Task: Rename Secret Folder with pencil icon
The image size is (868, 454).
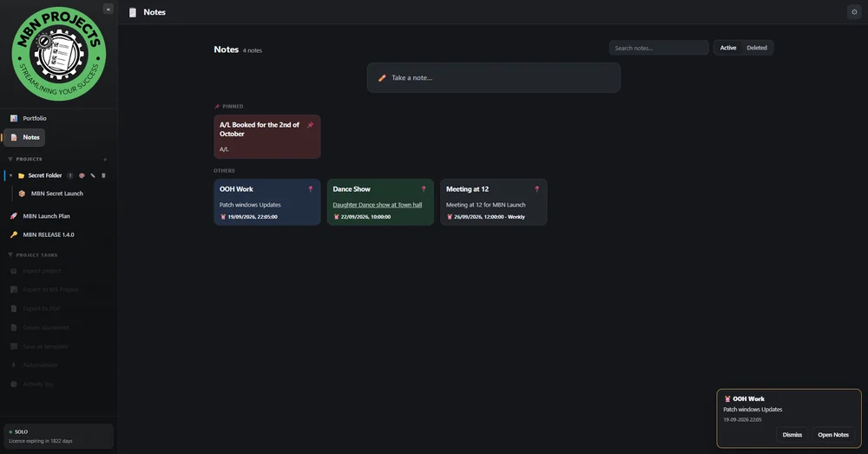Action: click(x=93, y=175)
